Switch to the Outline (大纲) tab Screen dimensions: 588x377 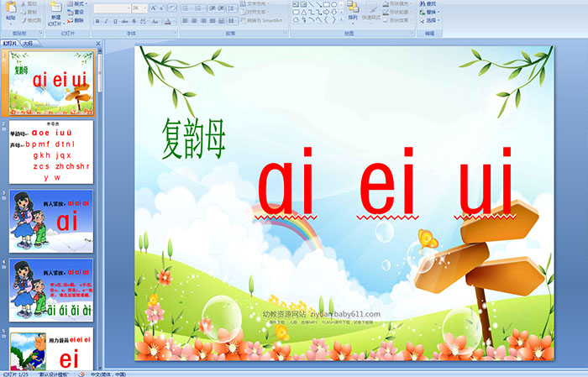[x=28, y=43]
